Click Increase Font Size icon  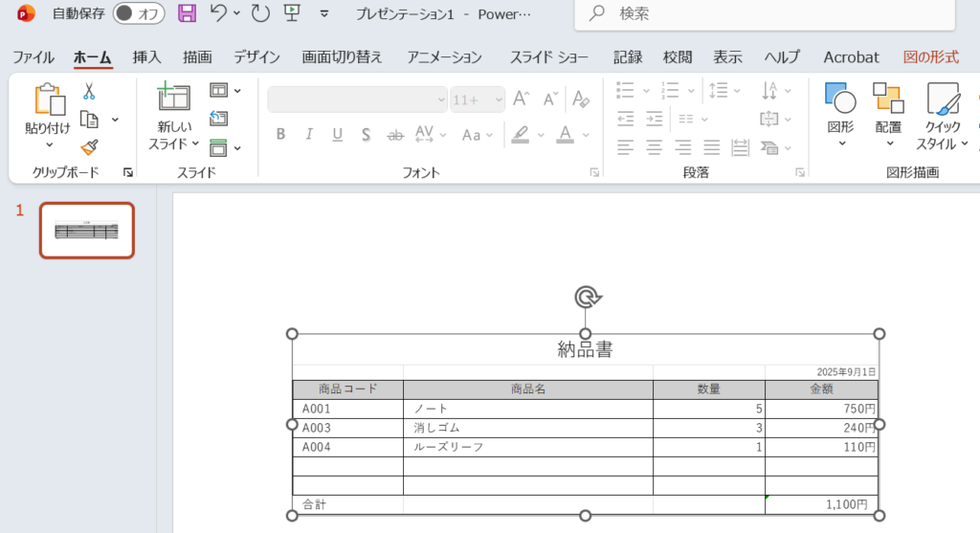(x=521, y=100)
